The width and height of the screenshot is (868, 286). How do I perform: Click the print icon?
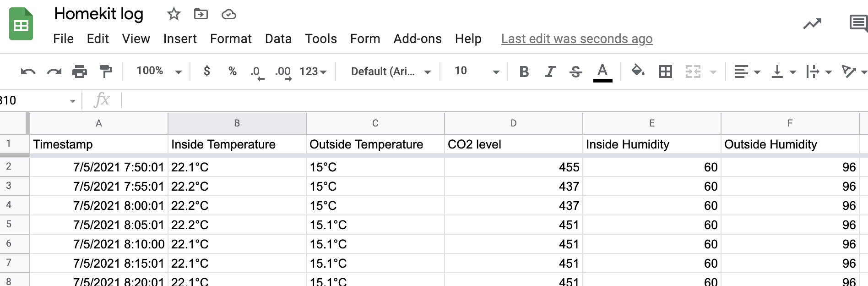coord(80,71)
